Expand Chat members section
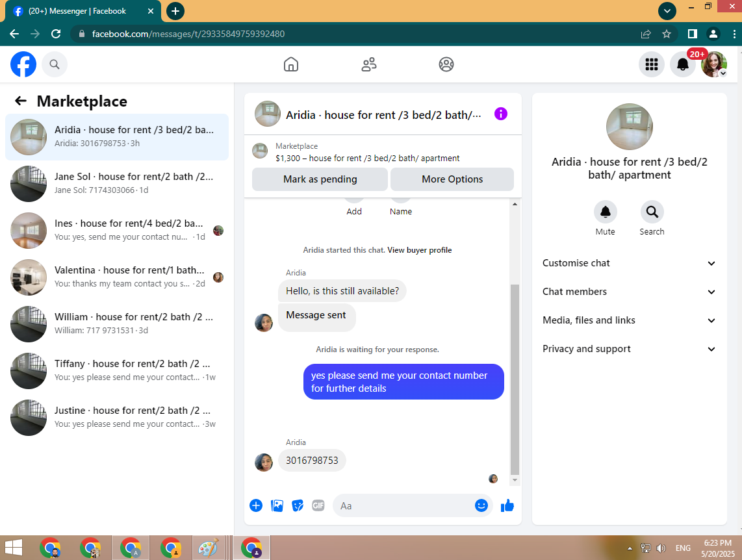Image resolution: width=742 pixels, height=560 pixels. point(629,292)
